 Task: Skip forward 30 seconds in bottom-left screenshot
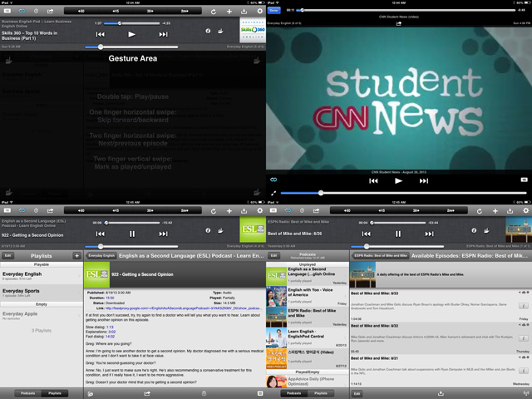click(150, 210)
